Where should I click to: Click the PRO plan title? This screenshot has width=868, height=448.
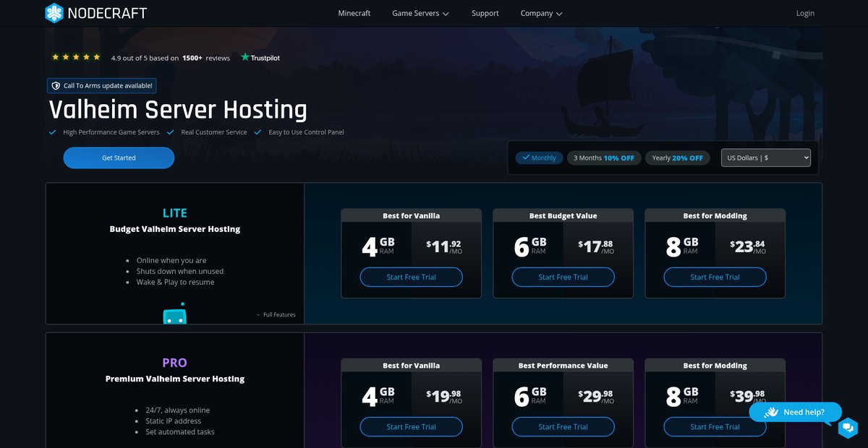pyautogui.click(x=175, y=363)
